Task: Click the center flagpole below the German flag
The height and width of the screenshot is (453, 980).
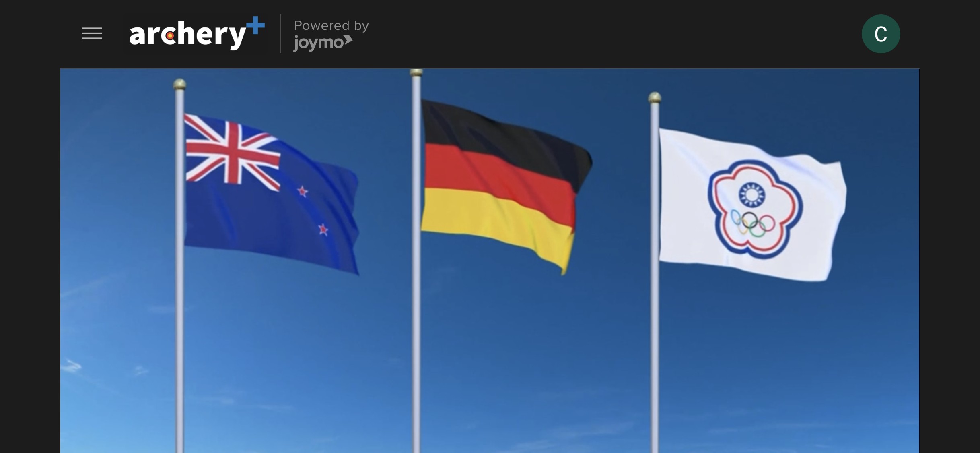Action: coord(416,342)
